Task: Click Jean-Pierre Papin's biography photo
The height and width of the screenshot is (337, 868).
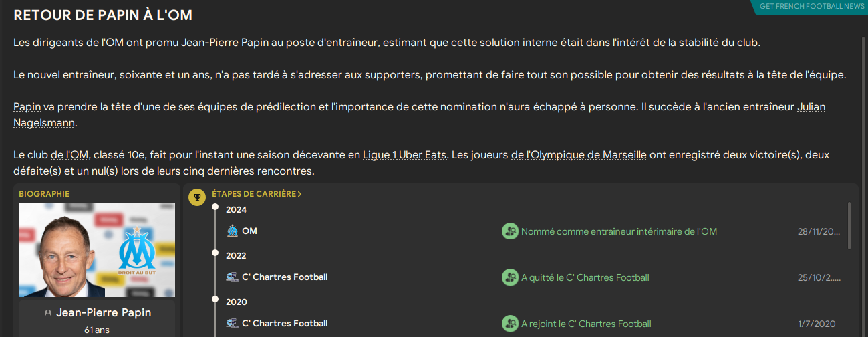Action: click(x=97, y=250)
